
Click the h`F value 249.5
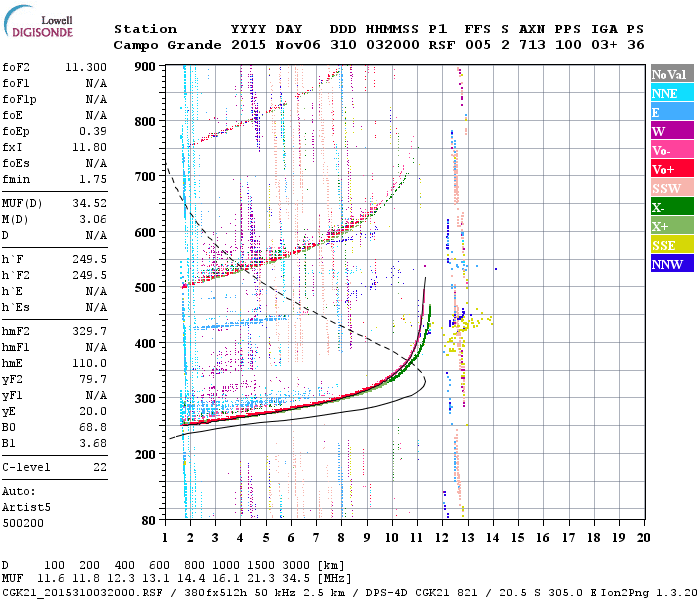pos(90,259)
